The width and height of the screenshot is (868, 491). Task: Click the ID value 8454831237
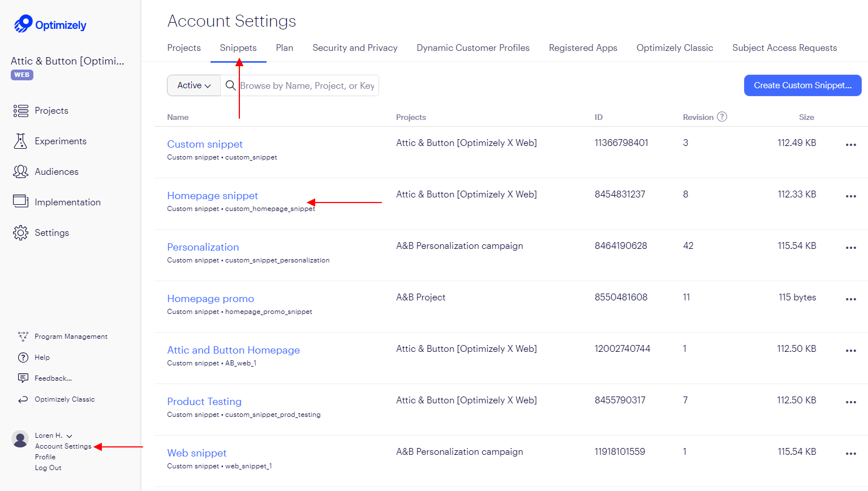click(x=620, y=195)
